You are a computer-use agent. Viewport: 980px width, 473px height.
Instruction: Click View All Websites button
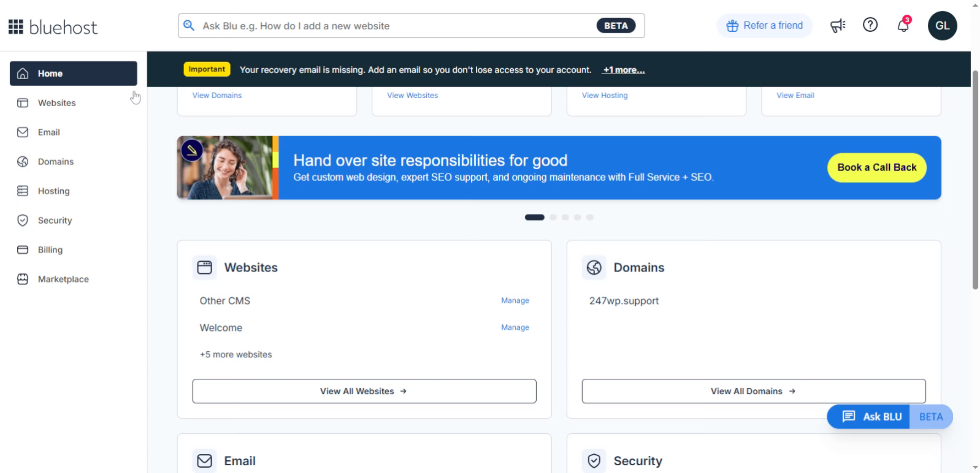click(364, 391)
